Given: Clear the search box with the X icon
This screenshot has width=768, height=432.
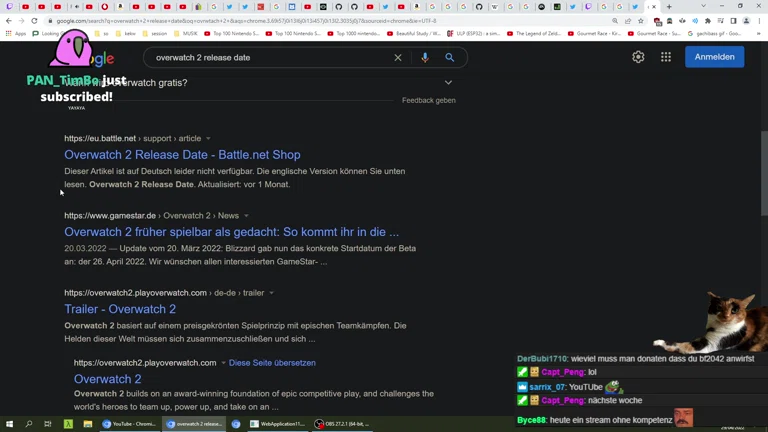Looking at the screenshot, I should click(398, 58).
